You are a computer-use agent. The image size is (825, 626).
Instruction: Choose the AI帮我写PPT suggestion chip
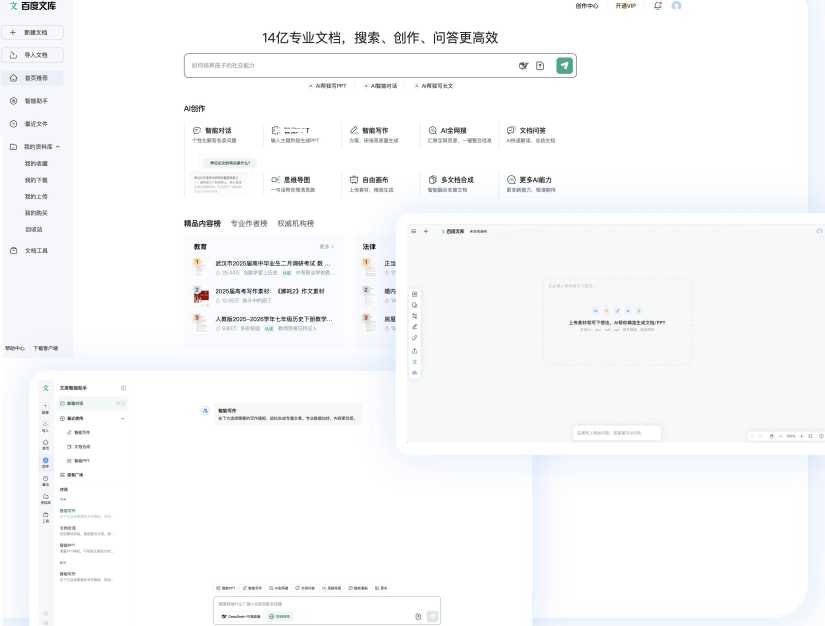pos(328,86)
